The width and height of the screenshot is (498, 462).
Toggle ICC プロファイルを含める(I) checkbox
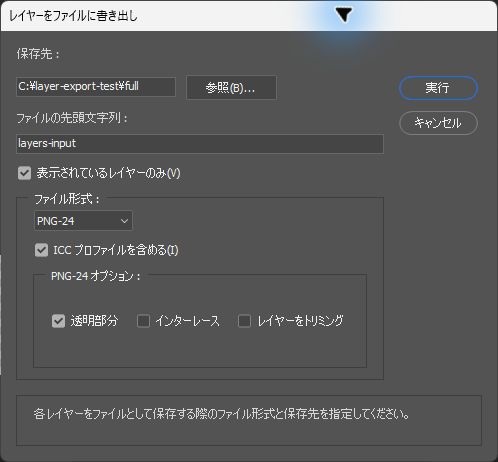(41, 250)
